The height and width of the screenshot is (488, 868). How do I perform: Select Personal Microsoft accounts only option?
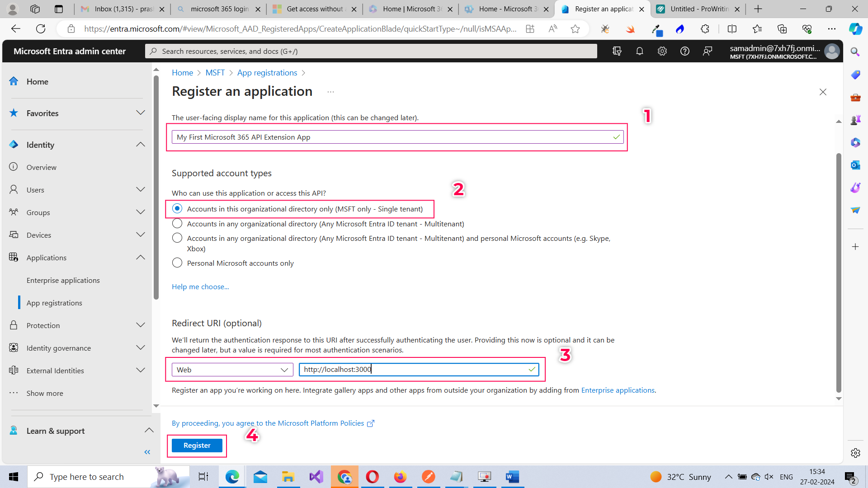(x=177, y=263)
